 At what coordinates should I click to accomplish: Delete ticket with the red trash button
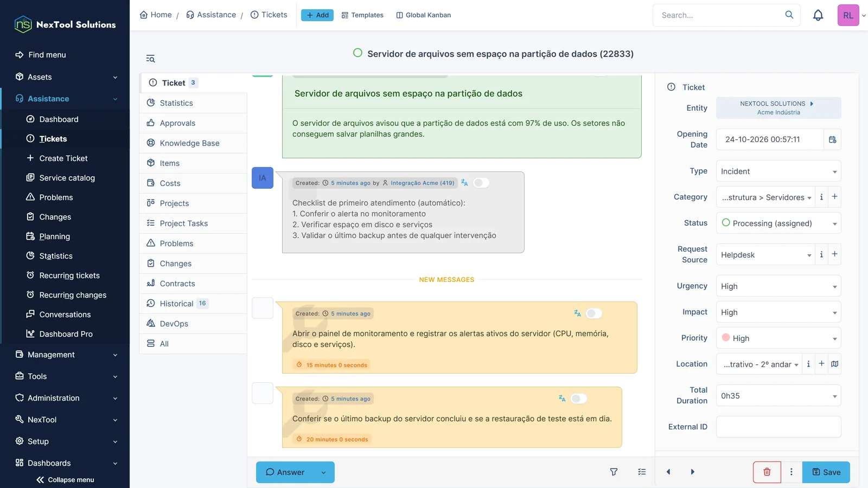tap(767, 472)
